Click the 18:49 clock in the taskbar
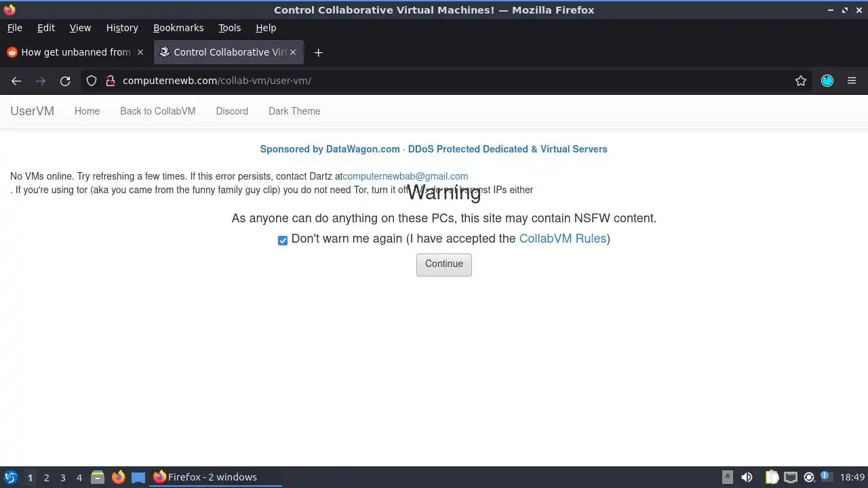This screenshot has width=868, height=488. coord(852,477)
